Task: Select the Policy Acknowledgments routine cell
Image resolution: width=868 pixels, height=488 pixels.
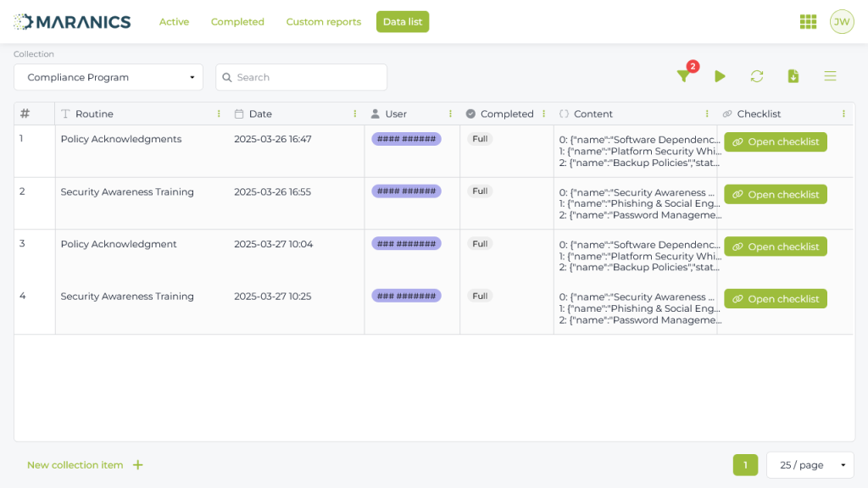Action: click(x=120, y=139)
